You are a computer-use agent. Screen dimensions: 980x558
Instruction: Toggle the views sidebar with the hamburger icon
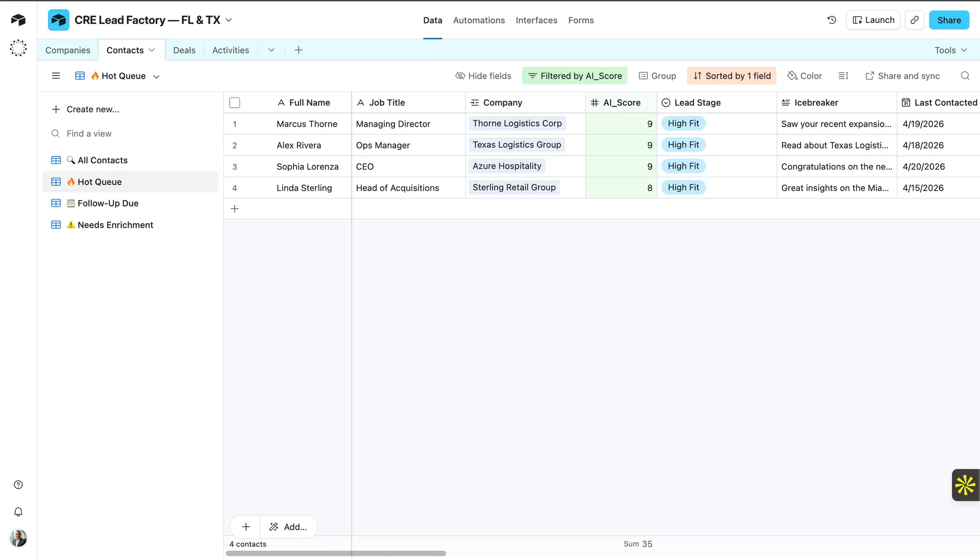pyautogui.click(x=56, y=76)
